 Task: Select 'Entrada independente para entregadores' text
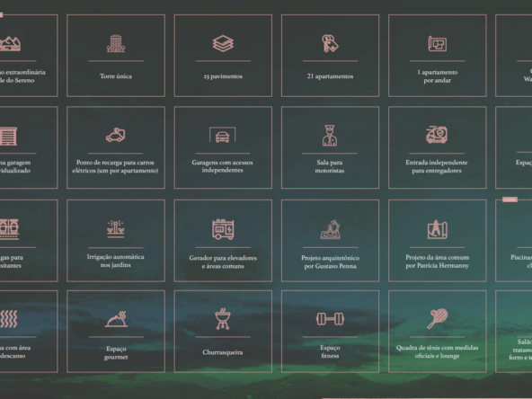[437, 166]
